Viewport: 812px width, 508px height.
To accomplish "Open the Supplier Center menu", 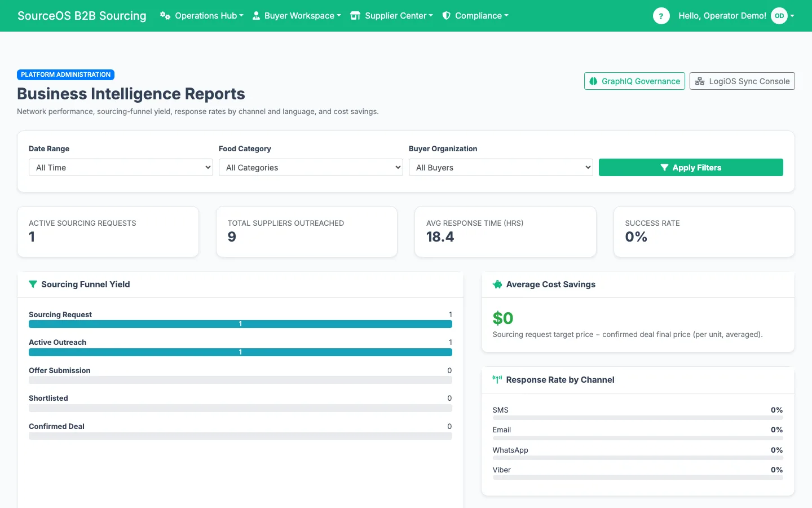I will click(391, 16).
